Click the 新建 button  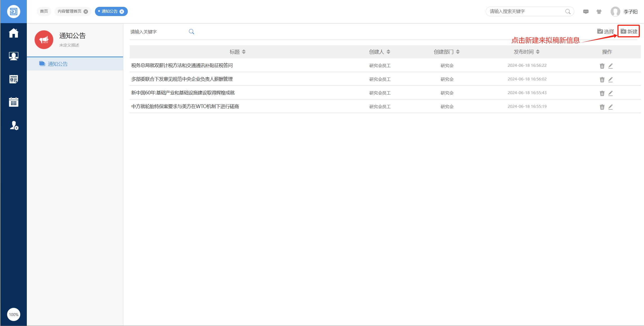pos(629,32)
